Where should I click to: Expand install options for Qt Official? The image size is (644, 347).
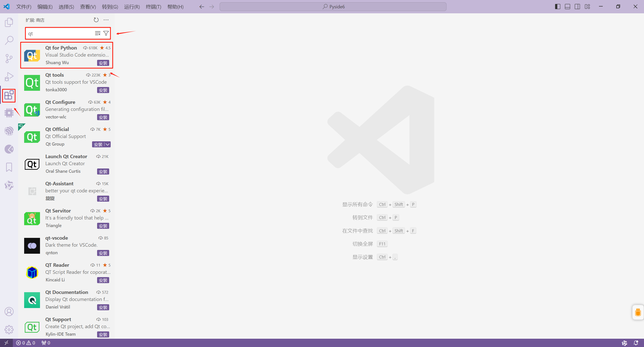click(x=107, y=144)
